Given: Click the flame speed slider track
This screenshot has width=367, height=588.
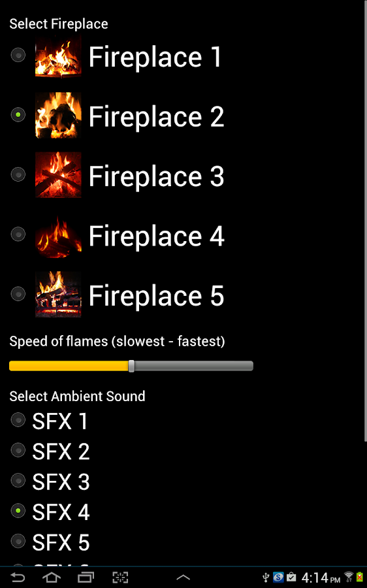Looking at the screenshot, I should tap(131, 366).
